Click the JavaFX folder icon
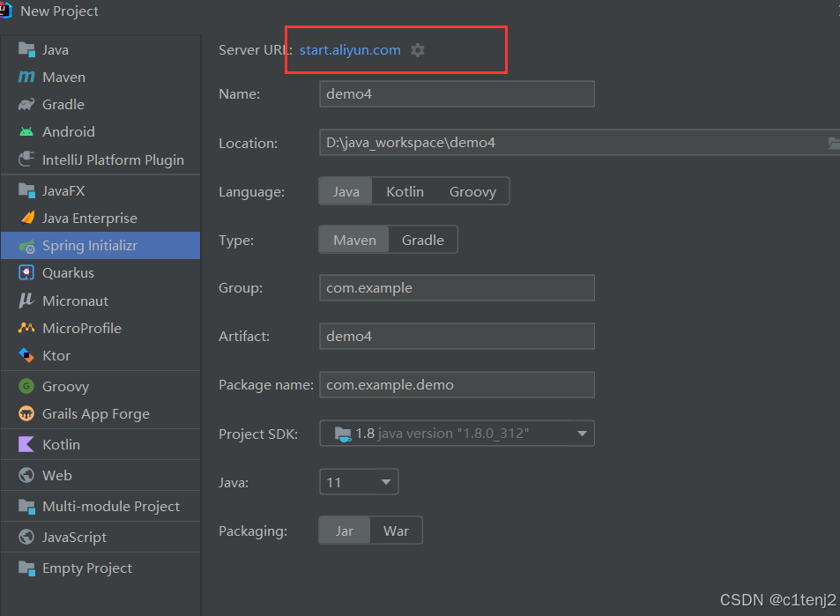The width and height of the screenshot is (840, 616). click(x=26, y=190)
